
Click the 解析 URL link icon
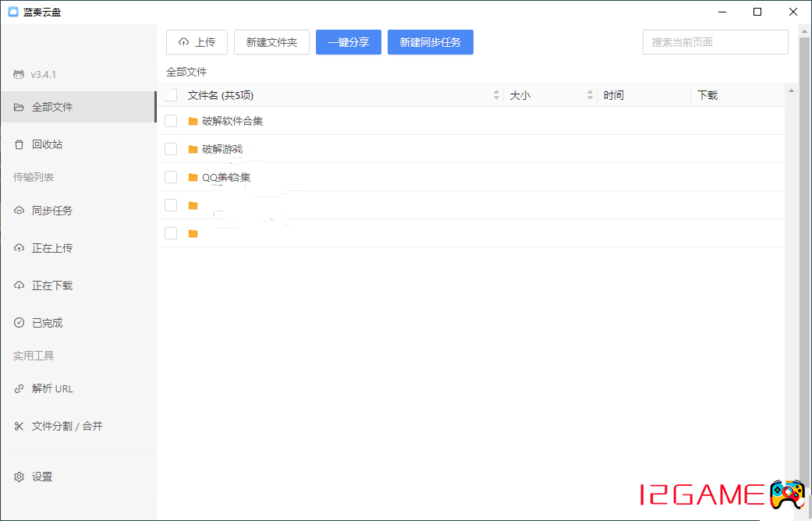[20, 388]
